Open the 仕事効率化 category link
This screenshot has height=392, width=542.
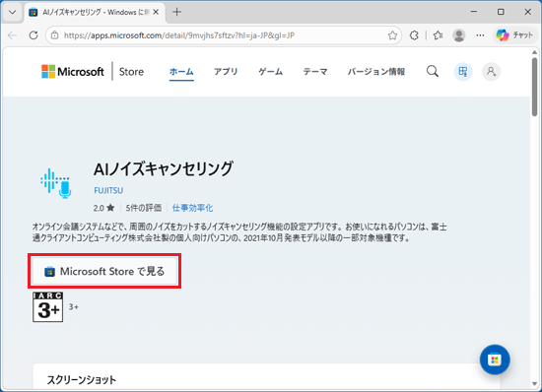point(192,208)
